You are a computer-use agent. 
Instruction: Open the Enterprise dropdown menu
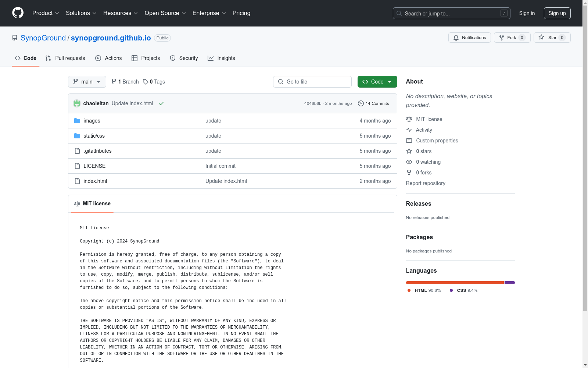pos(209,13)
